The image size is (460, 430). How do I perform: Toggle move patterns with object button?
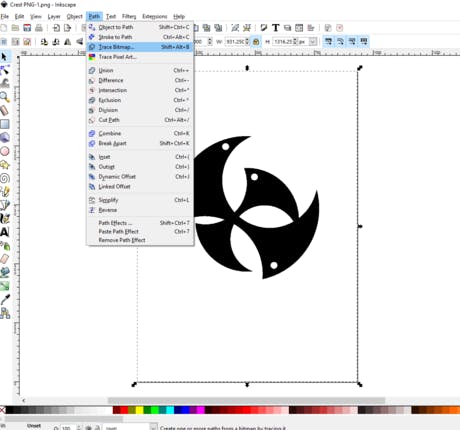[364, 42]
